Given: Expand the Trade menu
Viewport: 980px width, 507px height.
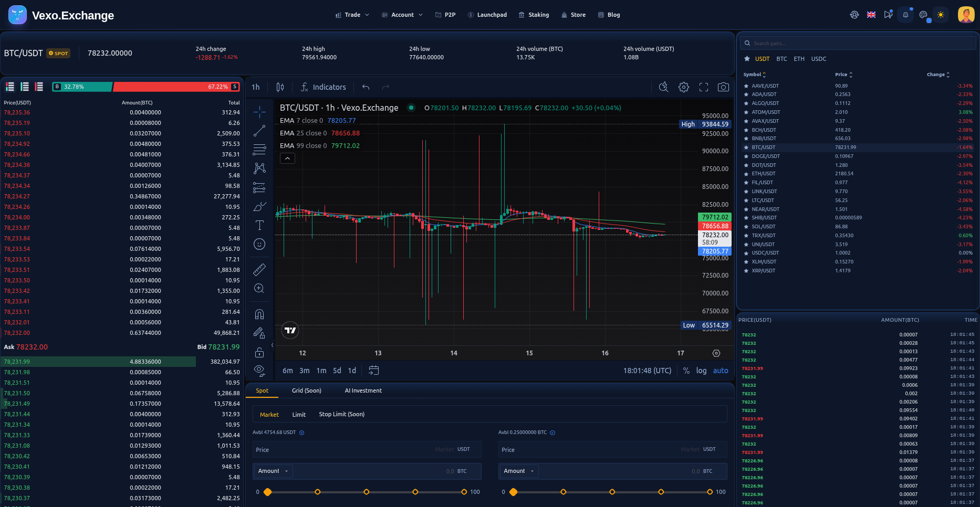Looking at the screenshot, I should tap(352, 15).
